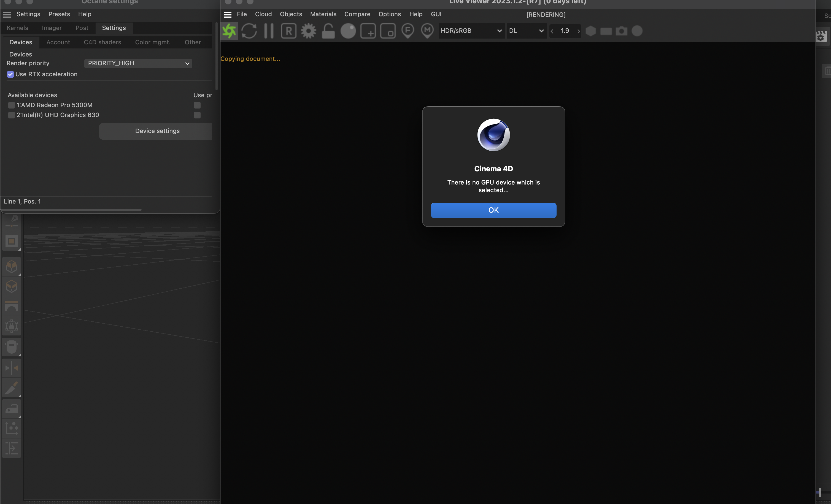Select the inset square tool icon
This screenshot has height=504, width=831.
[x=12, y=241]
